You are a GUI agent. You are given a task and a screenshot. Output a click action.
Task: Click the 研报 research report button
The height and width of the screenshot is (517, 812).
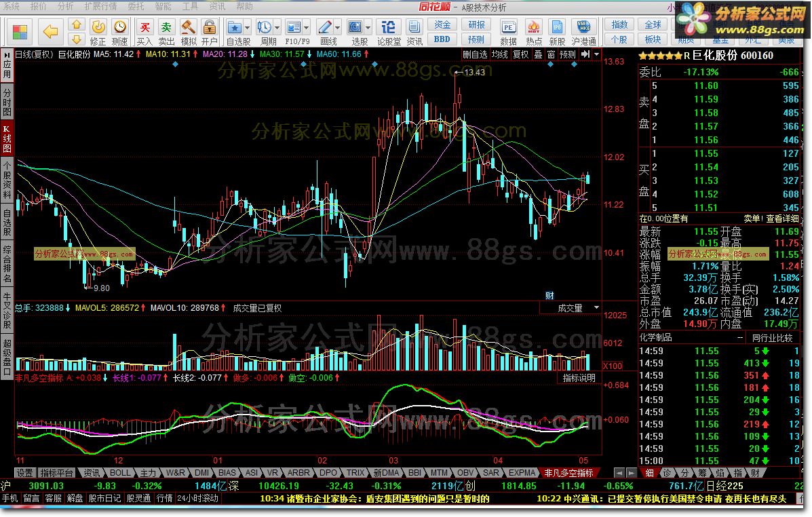476,25
